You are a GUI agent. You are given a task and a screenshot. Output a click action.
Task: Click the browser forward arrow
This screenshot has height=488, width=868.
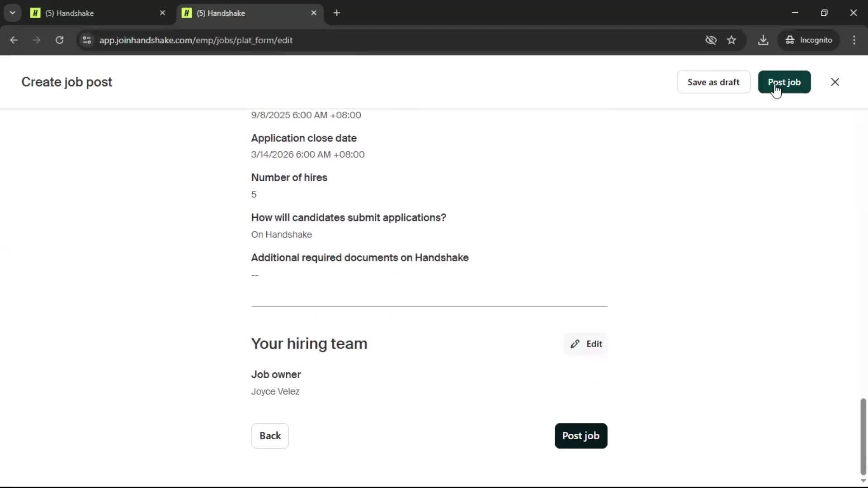click(x=37, y=40)
